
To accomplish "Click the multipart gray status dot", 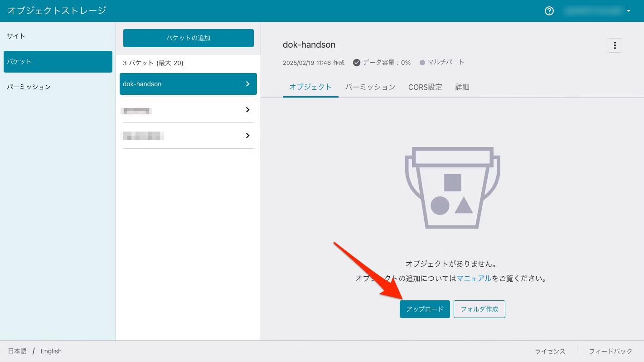I will point(422,63).
